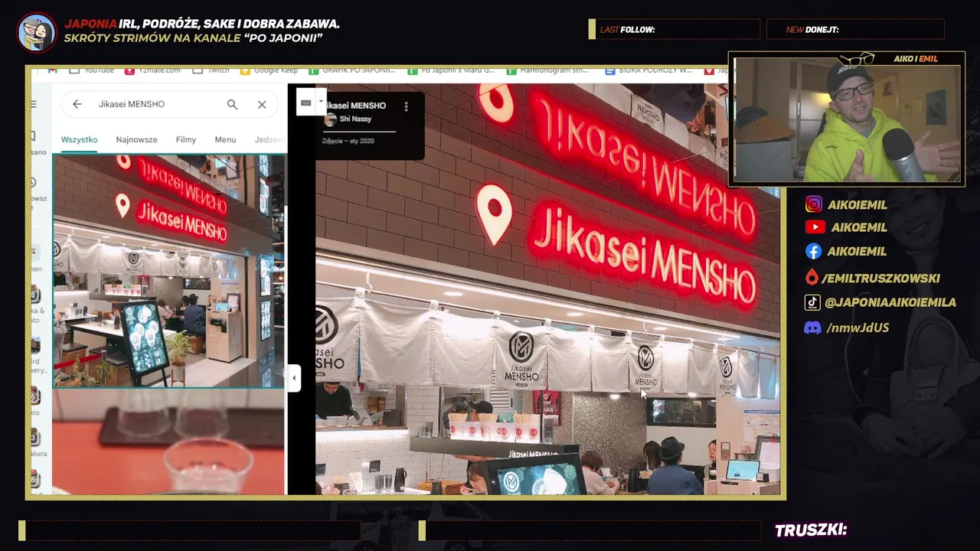
Task: Click the magnifier search icon
Action: pyautogui.click(x=232, y=104)
